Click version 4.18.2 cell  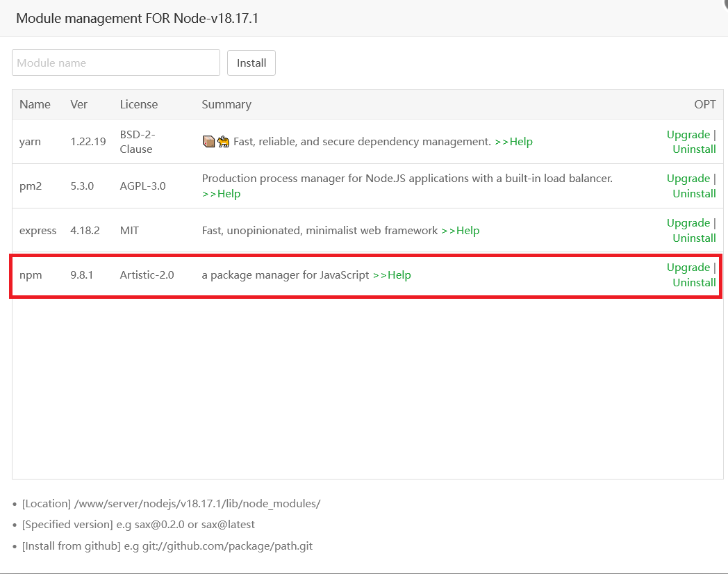point(85,230)
